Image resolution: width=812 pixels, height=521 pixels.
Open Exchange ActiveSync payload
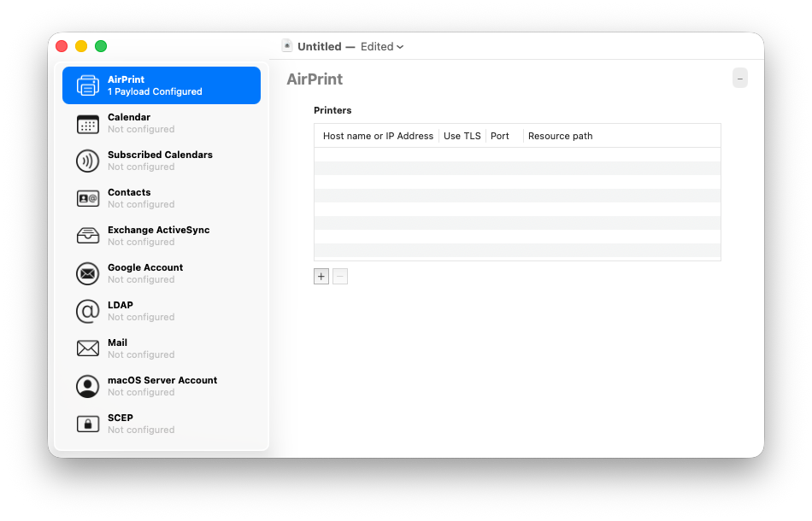coord(162,236)
